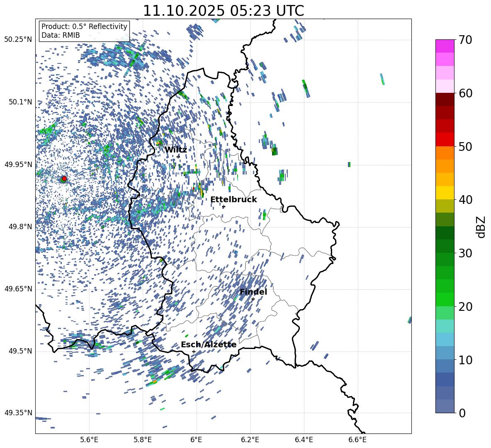Click the Esch/Alzette cross marker
The image size is (491, 448).
(194, 351)
